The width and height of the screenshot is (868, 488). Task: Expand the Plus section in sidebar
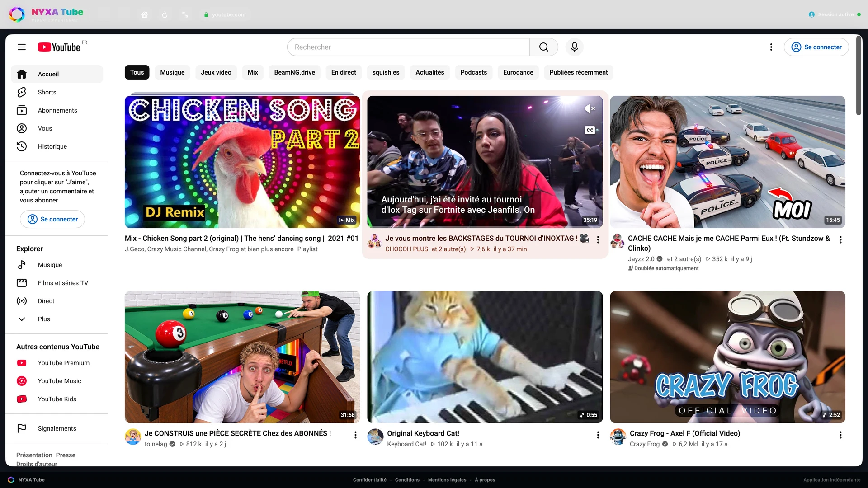(x=57, y=319)
